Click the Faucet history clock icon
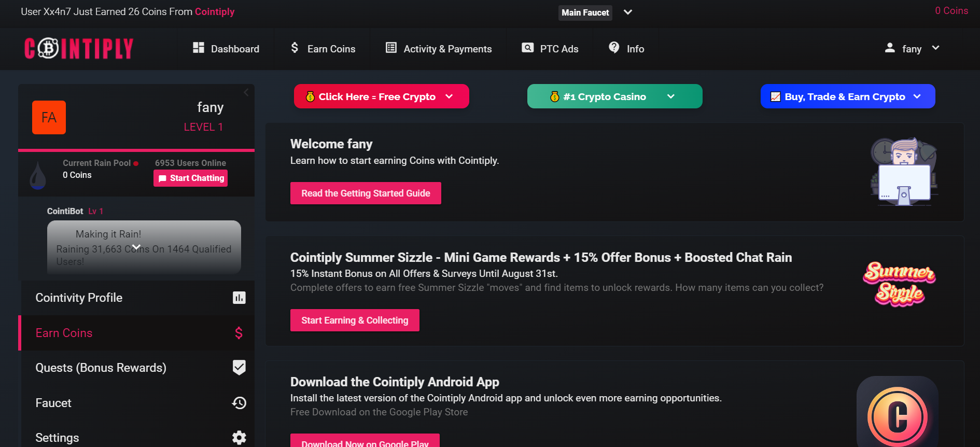 239,403
